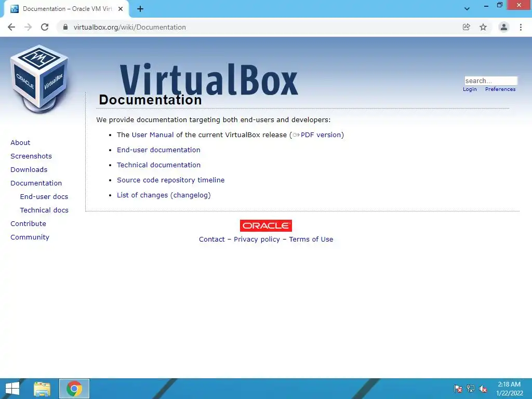Click the Privacy policy footer link
Screen dimensions: 532x399
257,239
